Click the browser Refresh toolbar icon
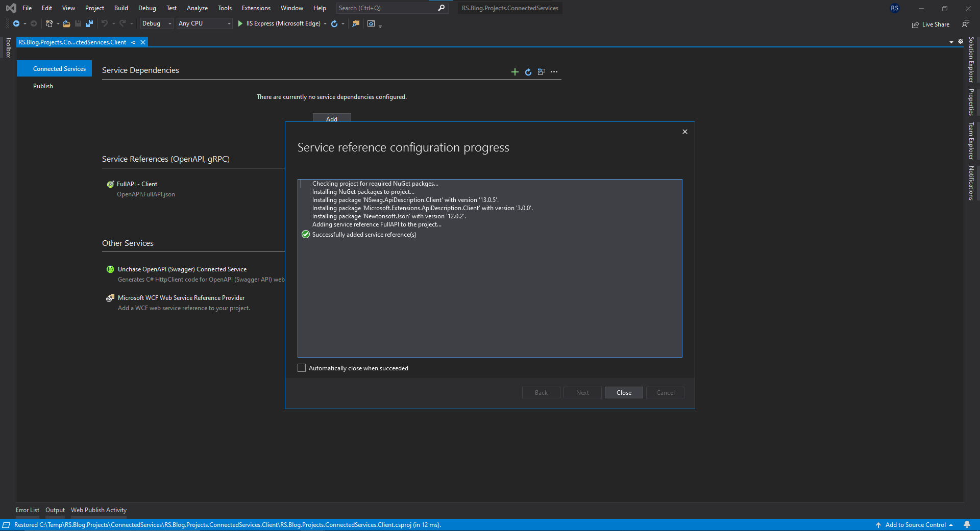Viewport: 980px width, 531px height. [x=334, y=23]
